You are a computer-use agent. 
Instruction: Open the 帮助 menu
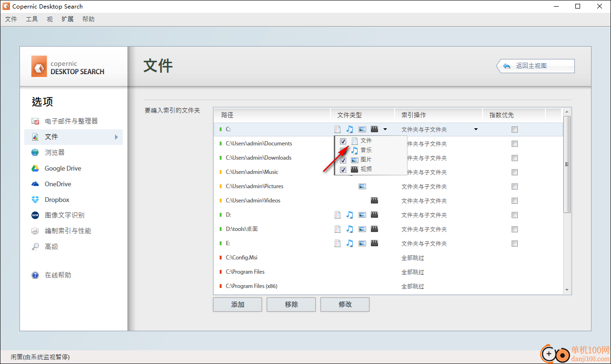88,19
